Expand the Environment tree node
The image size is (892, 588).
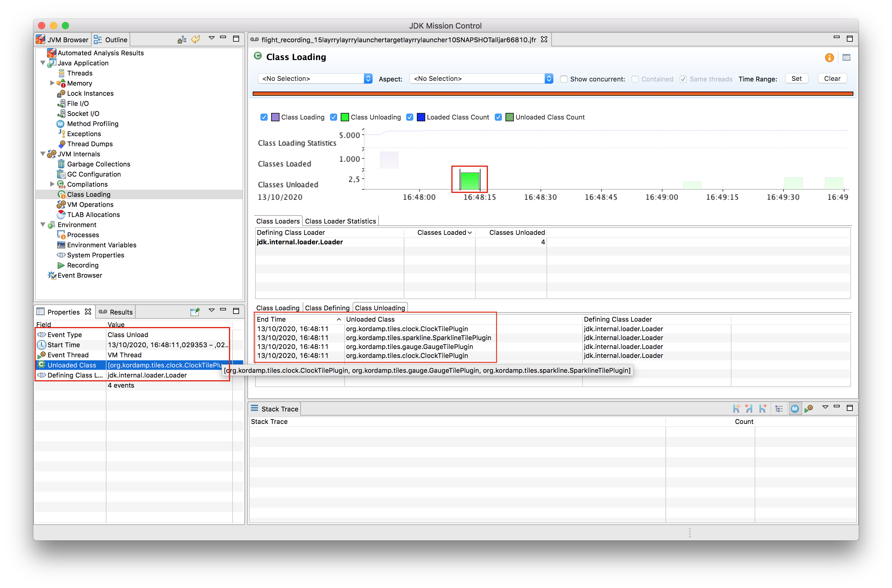(44, 225)
